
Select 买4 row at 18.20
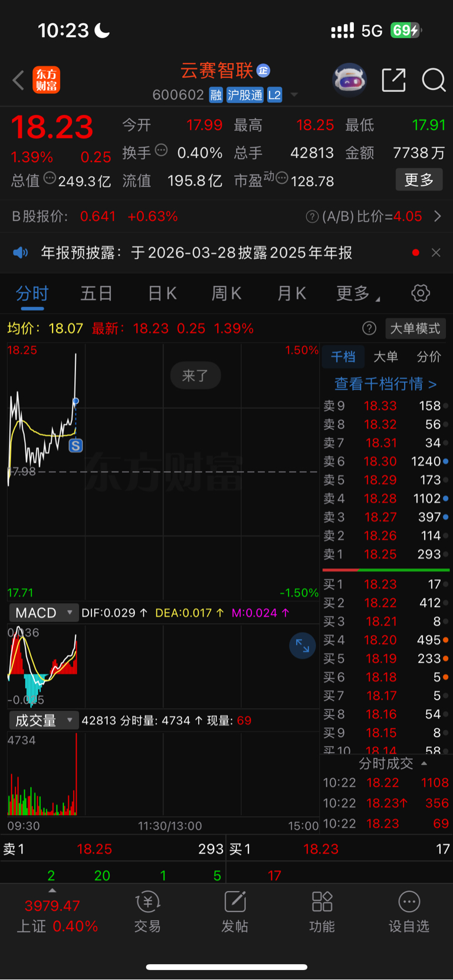click(386, 640)
